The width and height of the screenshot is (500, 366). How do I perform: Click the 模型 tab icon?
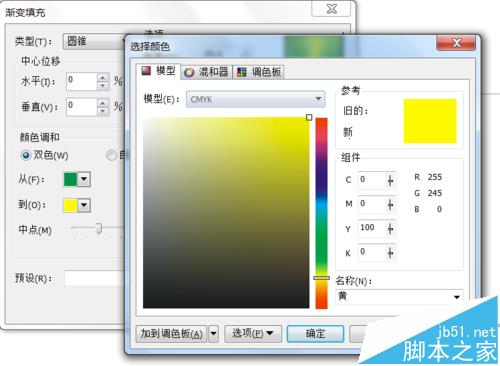pos(146,71)
